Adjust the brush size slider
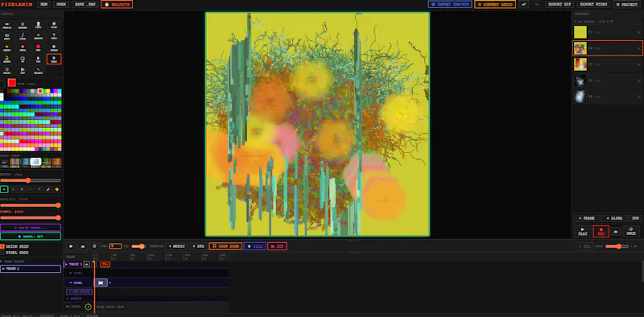The height and width of the screenshot is (317, 644). coord(31,180)
